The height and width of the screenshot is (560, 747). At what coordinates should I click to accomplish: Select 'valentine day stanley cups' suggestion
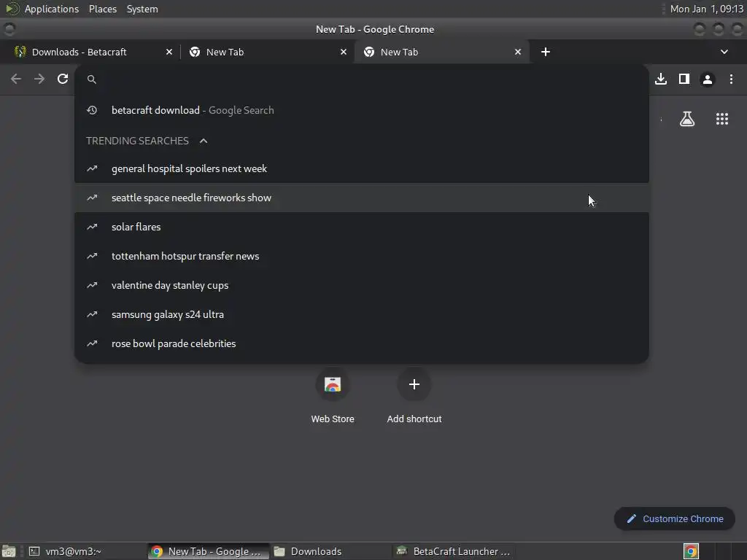[x=362, y=285]
